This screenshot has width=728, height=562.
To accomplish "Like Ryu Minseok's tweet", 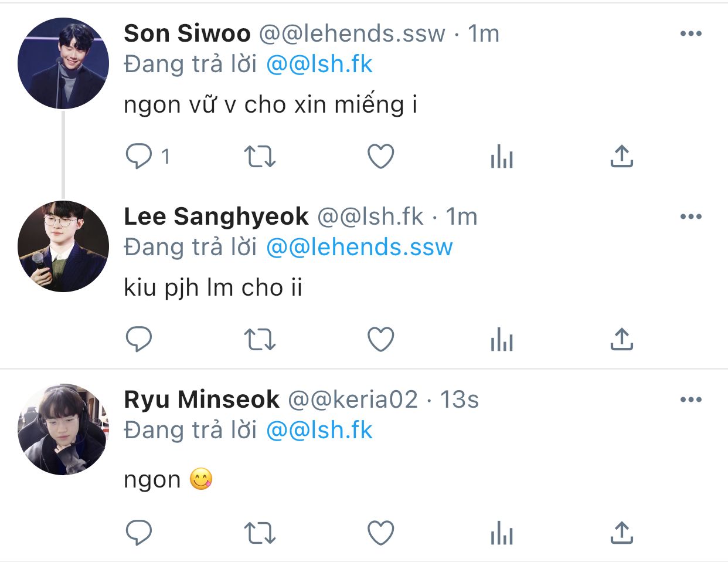I will pyautogui.click(x=380, y=533).
